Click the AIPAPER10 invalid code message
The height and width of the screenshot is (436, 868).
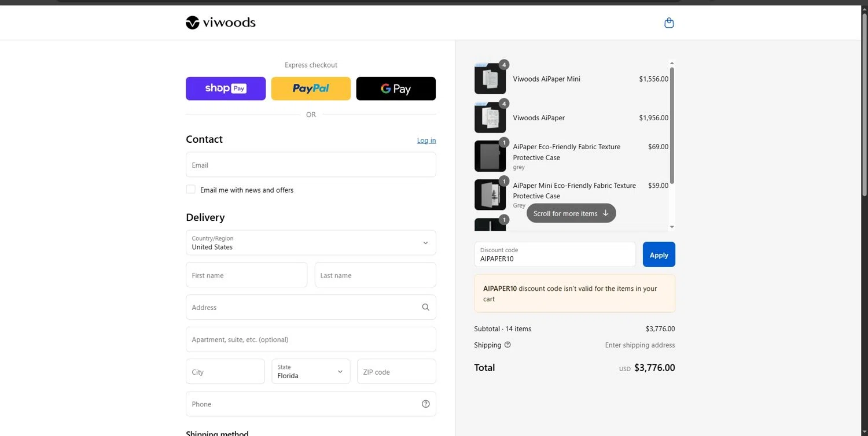(575, 293)
